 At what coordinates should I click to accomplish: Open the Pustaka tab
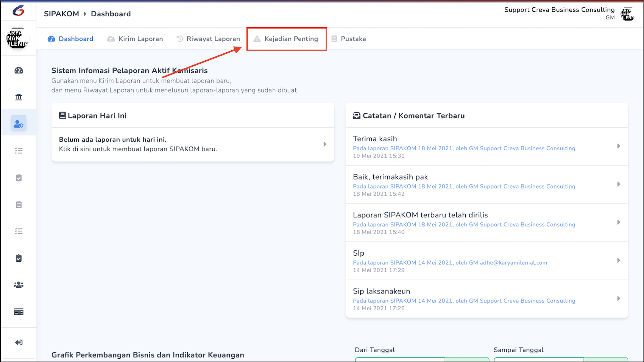tap(349, 39)
